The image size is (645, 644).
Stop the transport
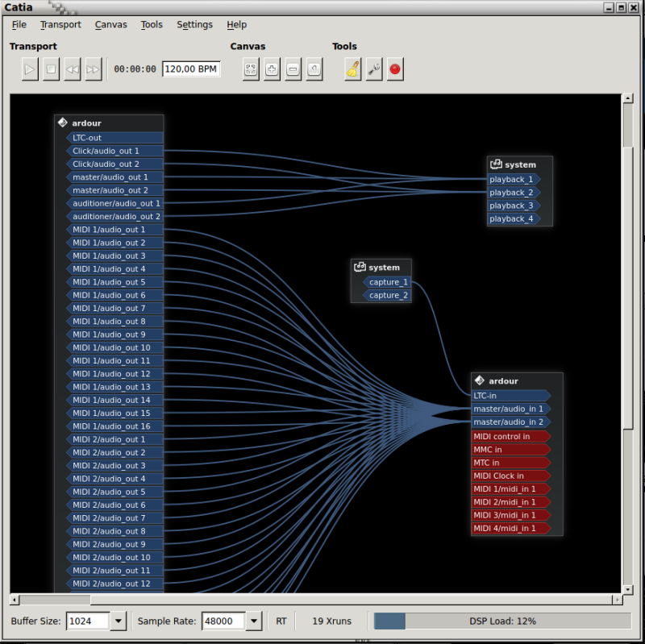tap(51, 69)
